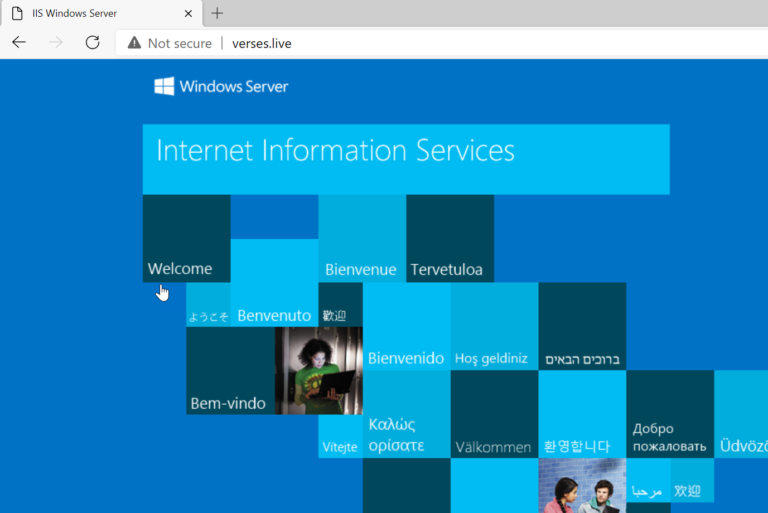Viewport: 768px width, 513px height.
Task: Click the forward navigation arrow
Action: 56,42
